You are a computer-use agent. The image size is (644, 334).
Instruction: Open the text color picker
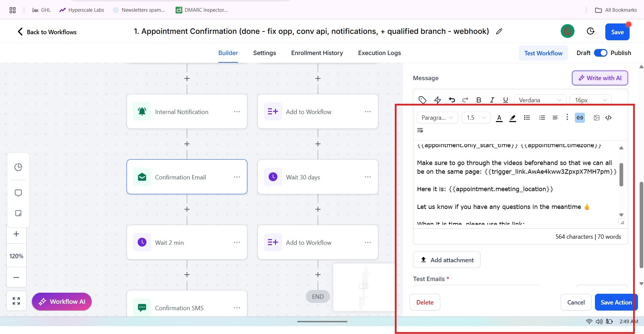tap(499, 118)
